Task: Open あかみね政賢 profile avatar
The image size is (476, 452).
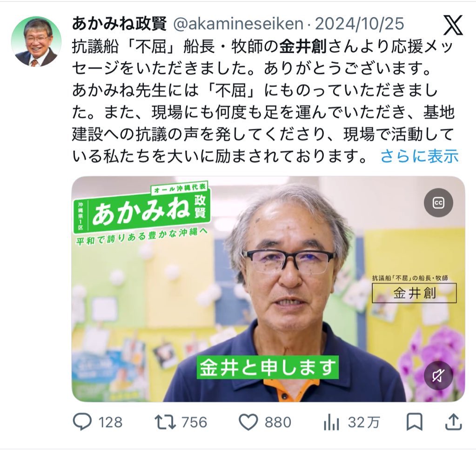Action: tap(36, 41)
